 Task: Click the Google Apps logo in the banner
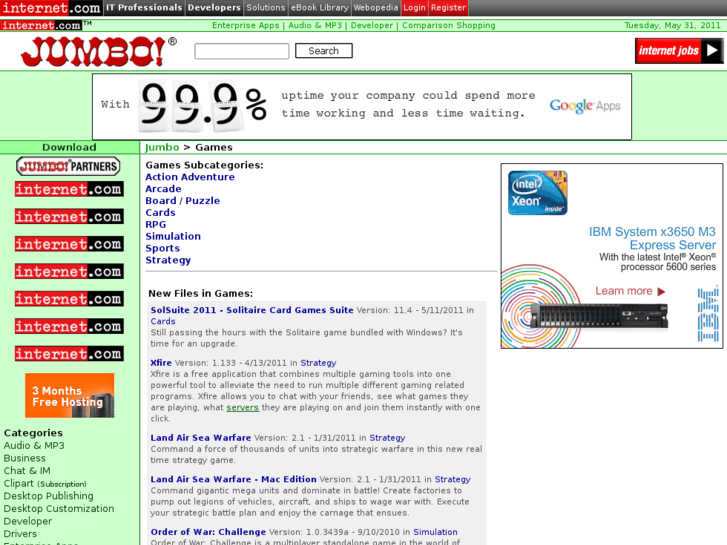click(x=585, y=106)
